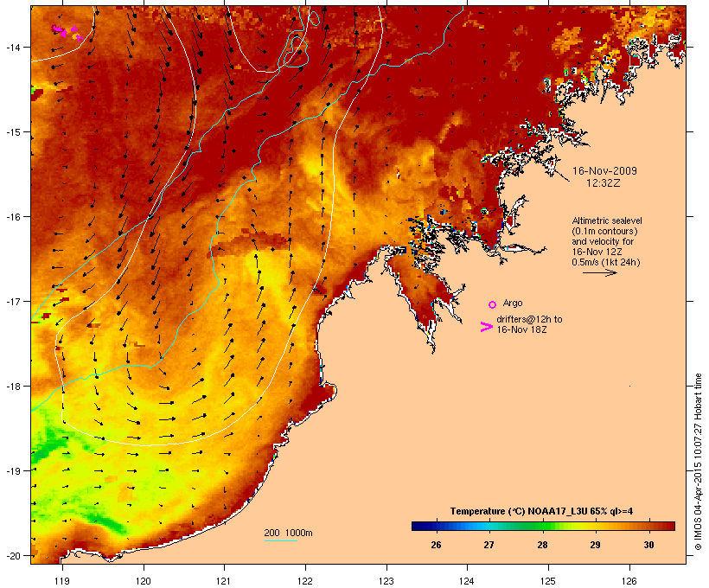
Task: Click the magenta drifters arrowhead legend symbol
Action: click(x=486, y=327)
